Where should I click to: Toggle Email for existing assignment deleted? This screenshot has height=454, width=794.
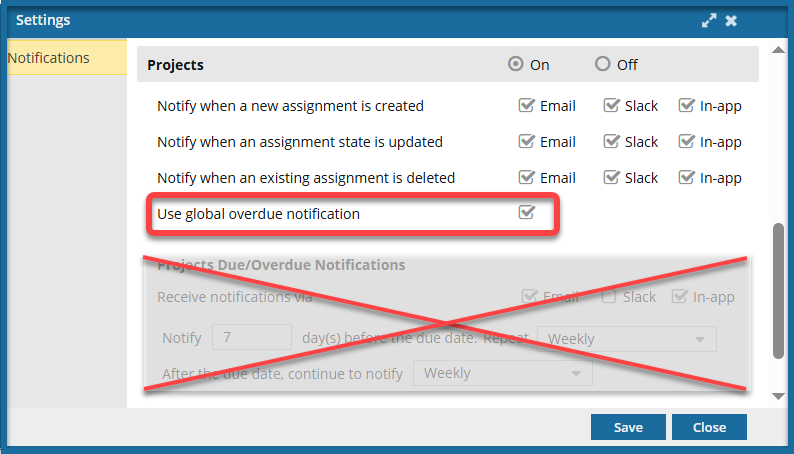(x=527, y=177)
